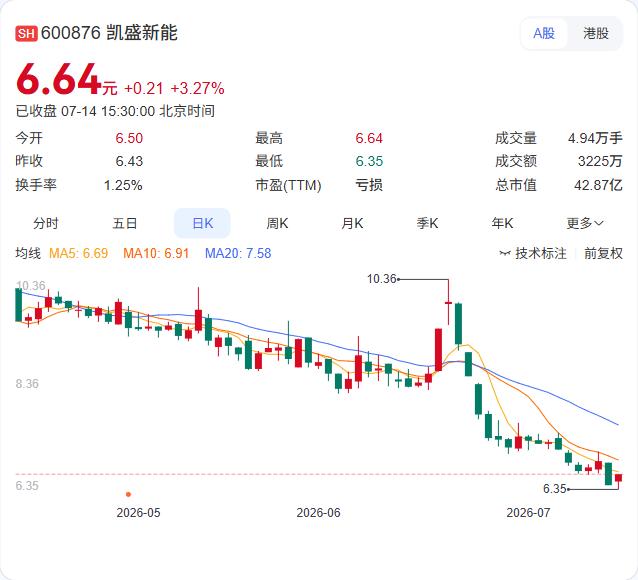The image size is (638, 580).
Task: Select the 五日 chart tab
Action: 125,223
